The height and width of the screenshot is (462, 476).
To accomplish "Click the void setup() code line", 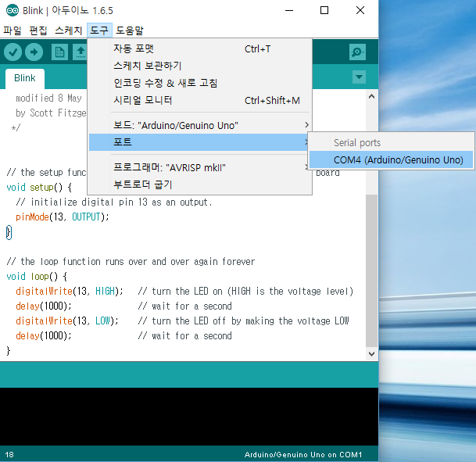I will [39, 188].
